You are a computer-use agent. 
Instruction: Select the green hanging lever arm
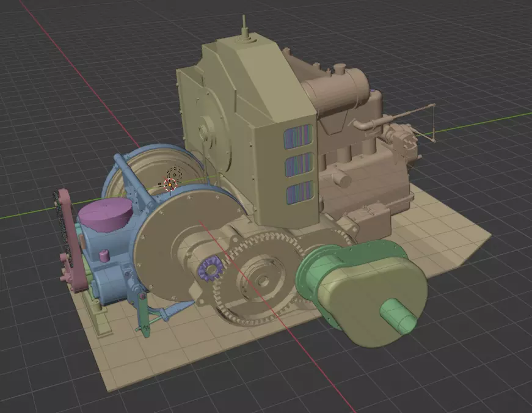tap(144, 316)
